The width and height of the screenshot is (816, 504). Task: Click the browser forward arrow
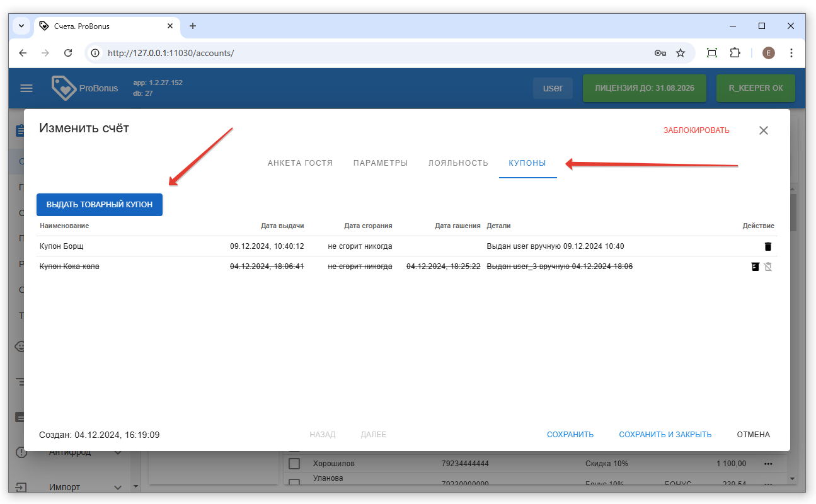point(45,53)
